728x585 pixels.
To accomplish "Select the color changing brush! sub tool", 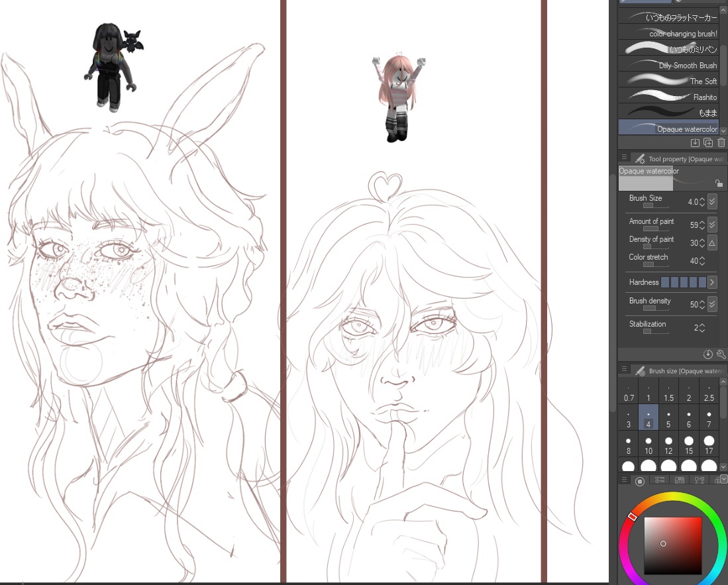I will click(668, 33).
